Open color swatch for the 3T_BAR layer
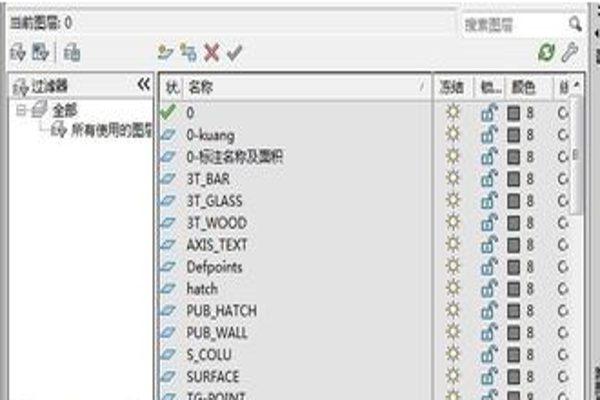This screenshot has height=400, width=600. click(514, 179)
